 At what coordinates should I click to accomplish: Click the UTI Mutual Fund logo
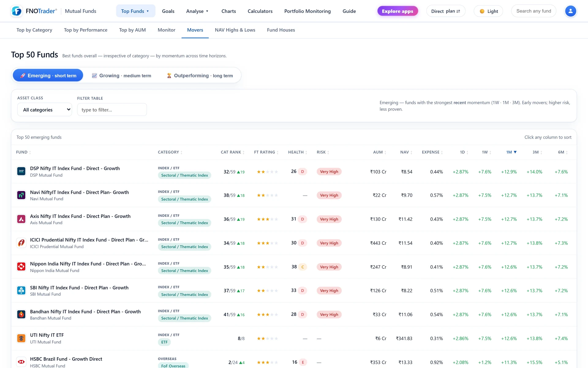click(x=21, y=338)
